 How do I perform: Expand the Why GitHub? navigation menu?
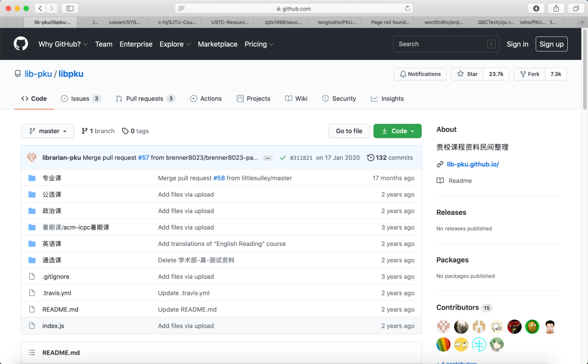(63, 44)
